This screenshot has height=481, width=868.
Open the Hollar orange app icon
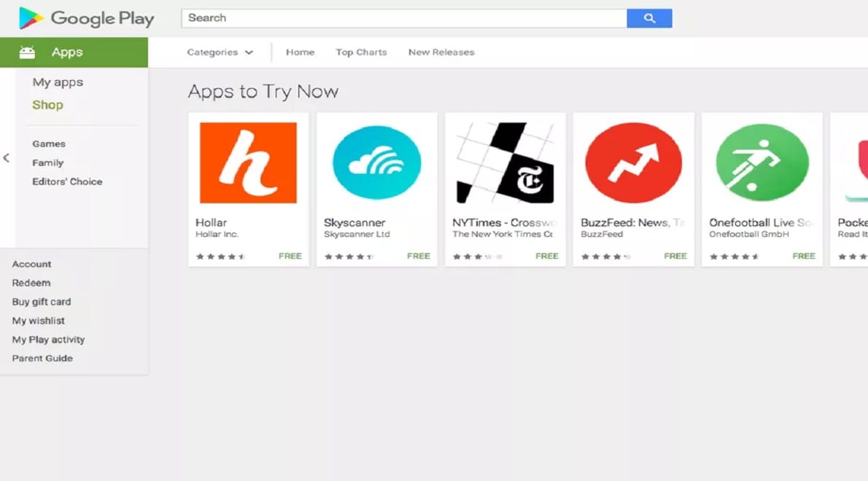(x=248, y=163)
